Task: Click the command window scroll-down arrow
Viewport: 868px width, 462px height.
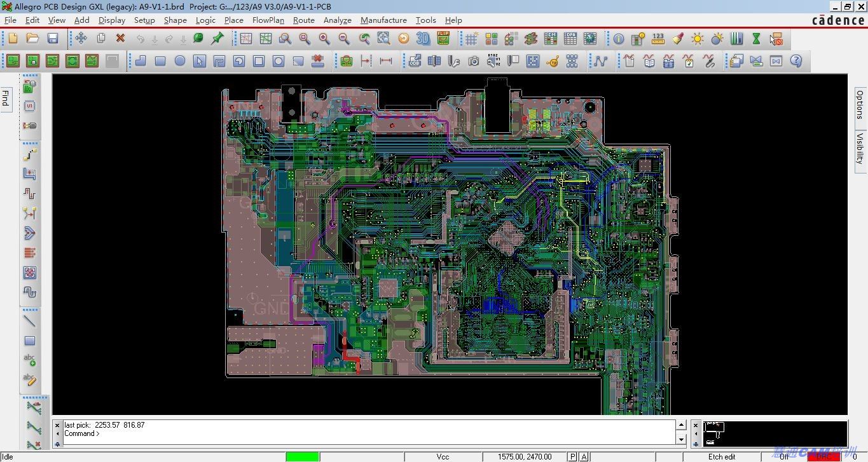Action: point(681,439)
